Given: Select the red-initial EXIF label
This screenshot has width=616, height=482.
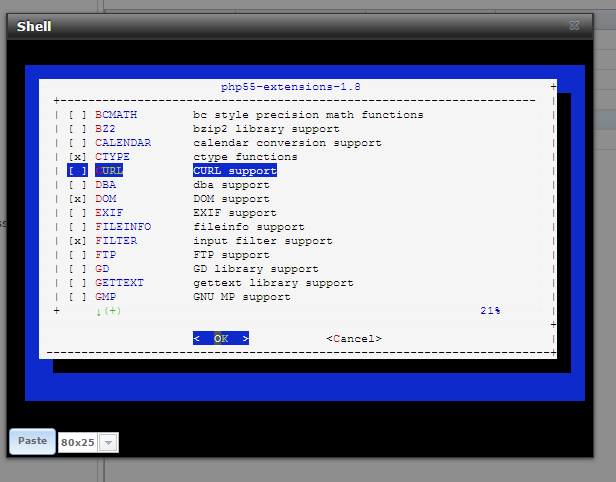Looking at the screenshot, I should click(109, 213).
